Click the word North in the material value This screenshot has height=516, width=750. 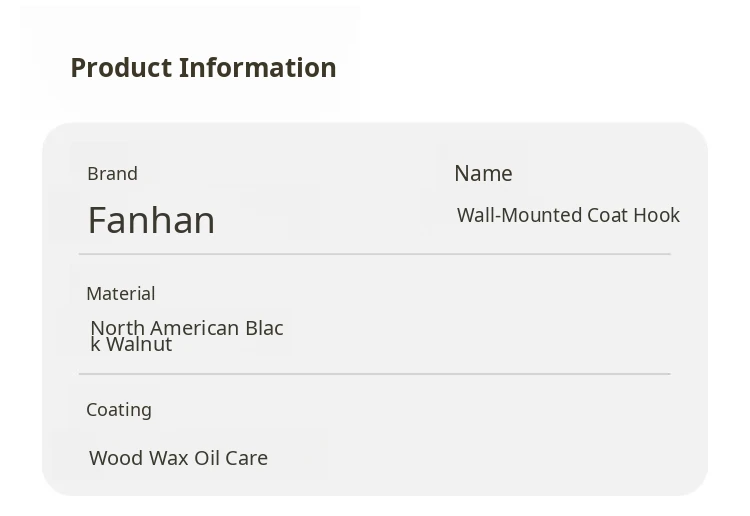(x=115, y=328)
